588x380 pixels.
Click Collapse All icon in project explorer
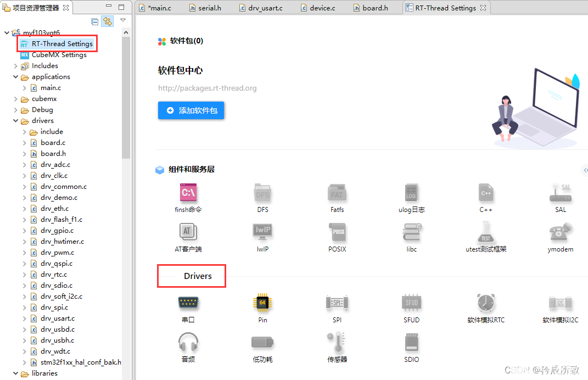95,22
